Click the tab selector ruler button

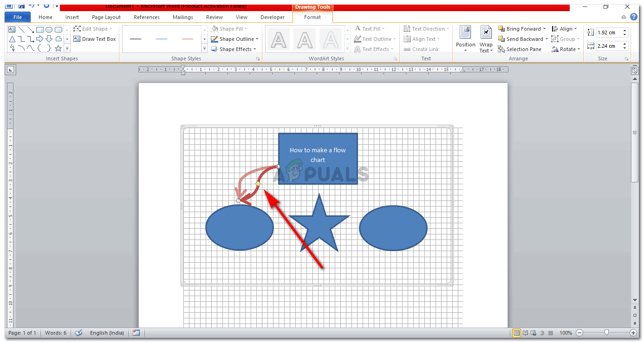click(10, 70)
